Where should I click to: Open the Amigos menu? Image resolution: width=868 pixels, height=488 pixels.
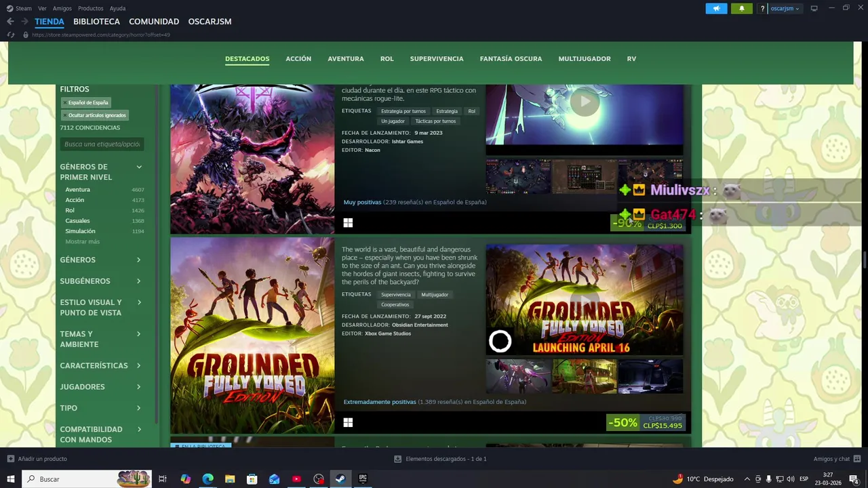coord(62,8)
